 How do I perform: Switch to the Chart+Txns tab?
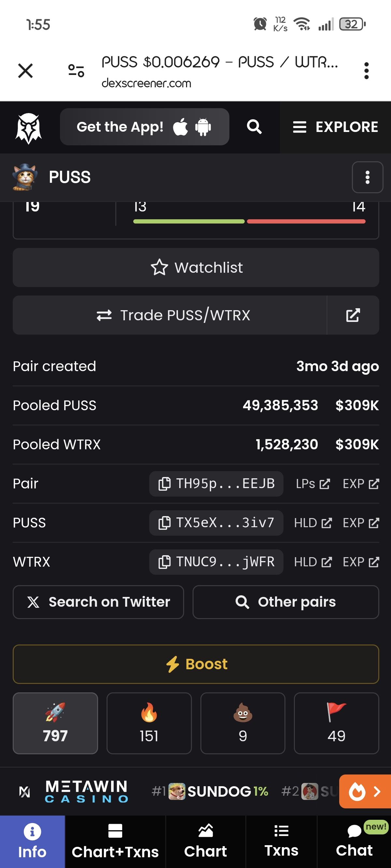(115, 841)
